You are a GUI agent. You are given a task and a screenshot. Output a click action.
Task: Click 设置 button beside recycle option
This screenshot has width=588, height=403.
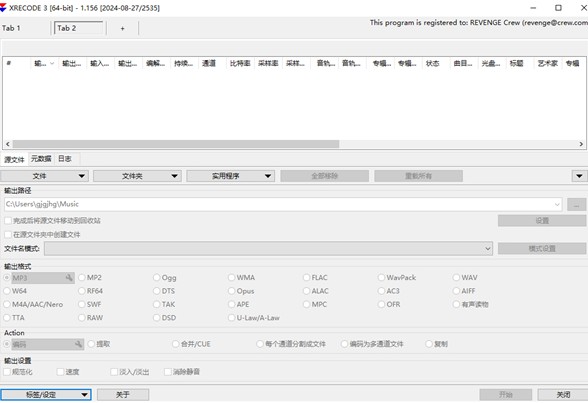coord(542,221)
